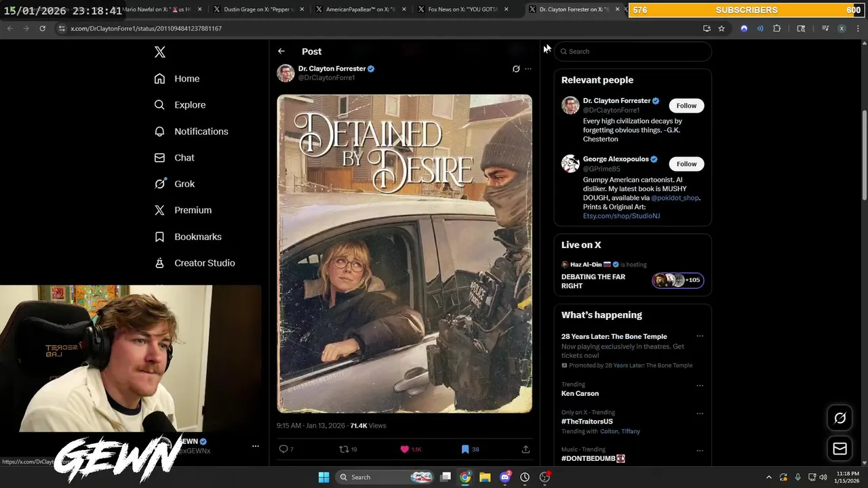Open the #DONTBEDUMB trend

593,459
